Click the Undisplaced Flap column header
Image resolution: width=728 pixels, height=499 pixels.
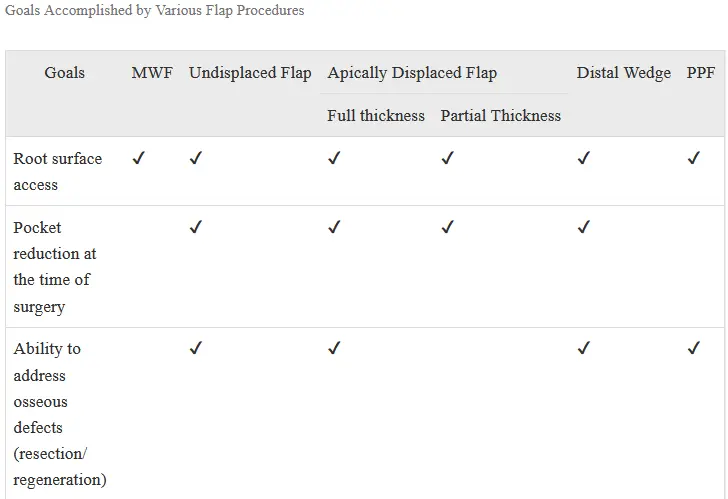(250, 73)
